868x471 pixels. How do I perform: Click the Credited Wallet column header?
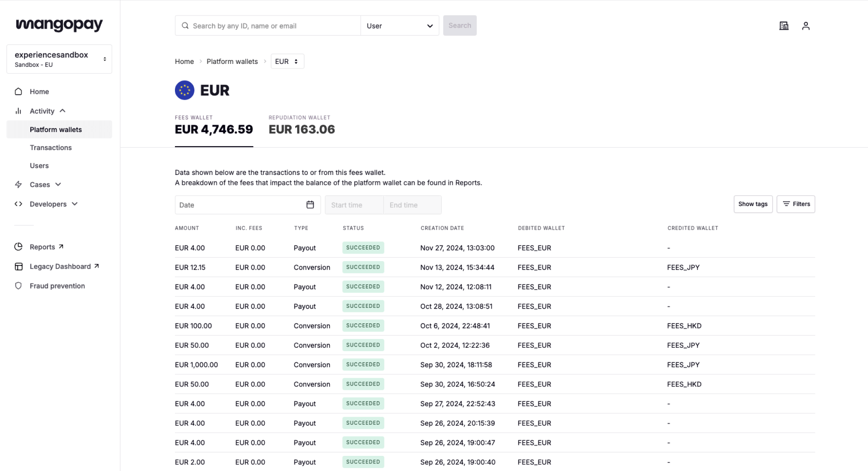693,228
